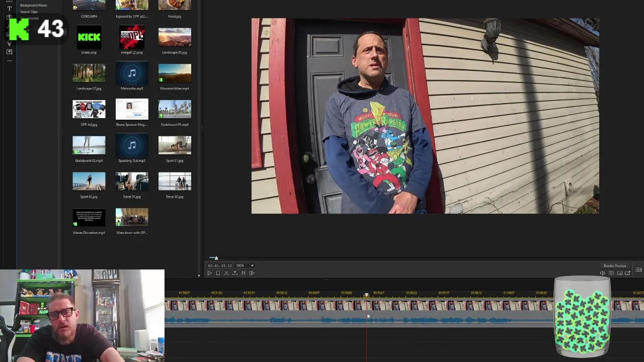Screen dimensions: 644x362
Task: Stop preview playback
Action: (218, 273)
